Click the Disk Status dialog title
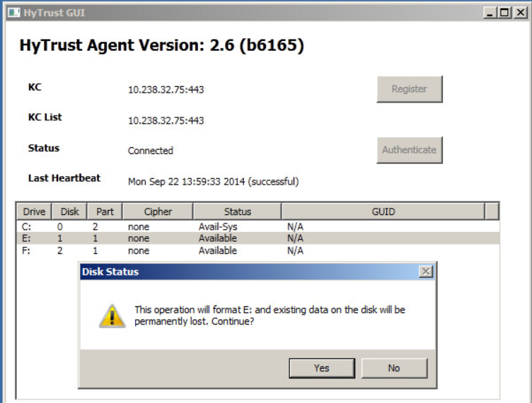Image resolution: width=532 pixels, height=403 pixels. [x=110, y=271]
